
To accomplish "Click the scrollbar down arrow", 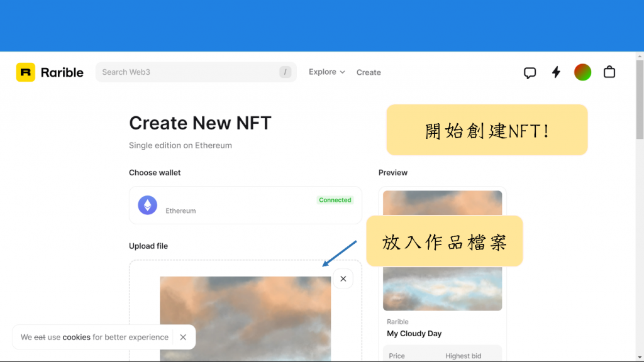I will pos(640,358).
